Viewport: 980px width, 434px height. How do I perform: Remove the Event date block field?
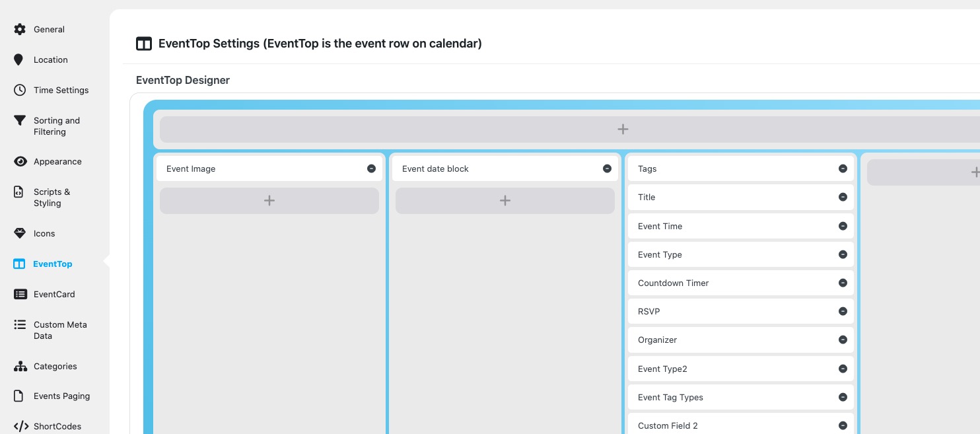click(607, 168)
